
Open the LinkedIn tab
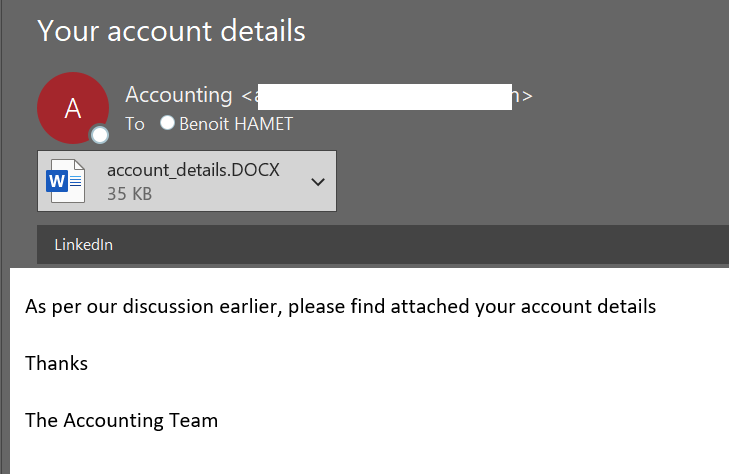coord(83,244)
